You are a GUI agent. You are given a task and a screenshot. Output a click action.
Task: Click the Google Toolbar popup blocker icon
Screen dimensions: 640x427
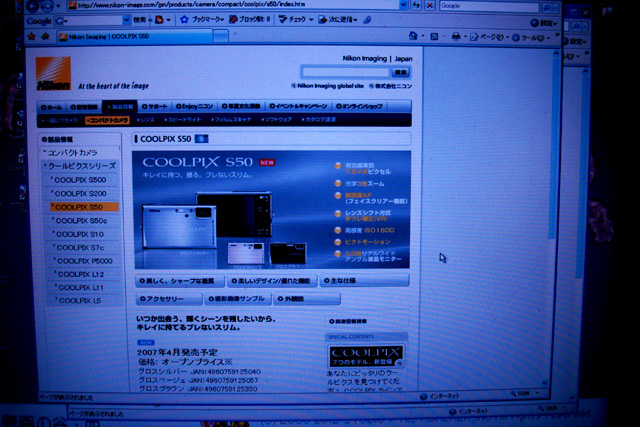(233, 19)
